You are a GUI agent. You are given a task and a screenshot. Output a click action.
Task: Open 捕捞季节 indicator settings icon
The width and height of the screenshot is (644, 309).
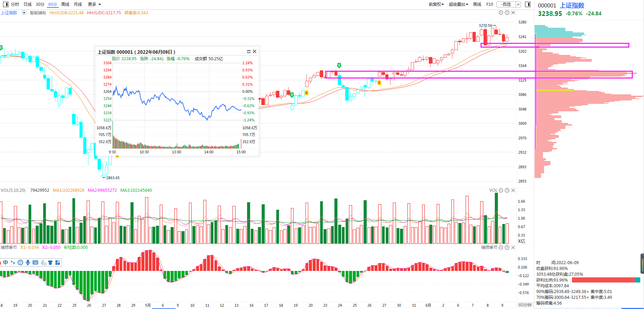tap(501, 247)
